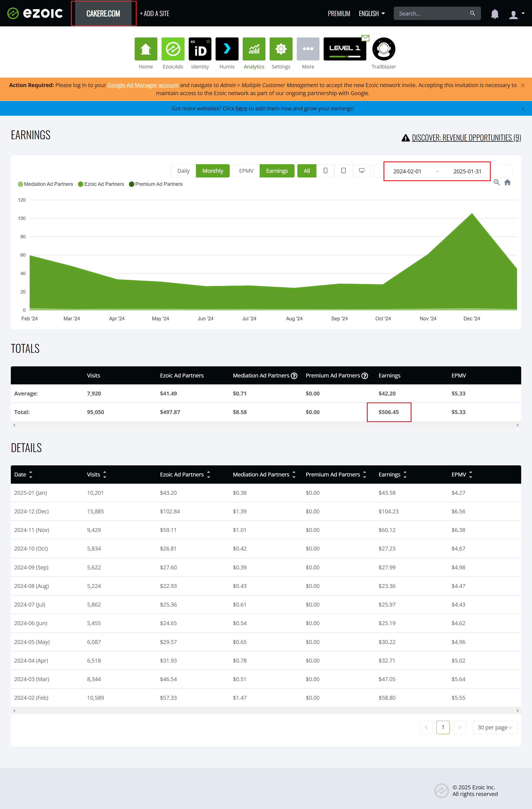Filter chart by mobile device icon

[325, 171]
